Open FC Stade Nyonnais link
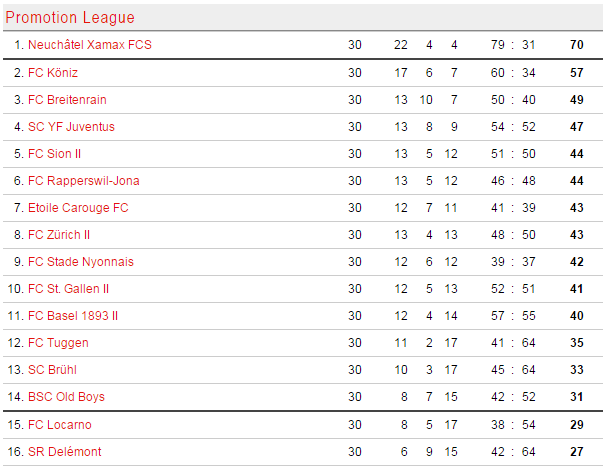 pos(81,262)
